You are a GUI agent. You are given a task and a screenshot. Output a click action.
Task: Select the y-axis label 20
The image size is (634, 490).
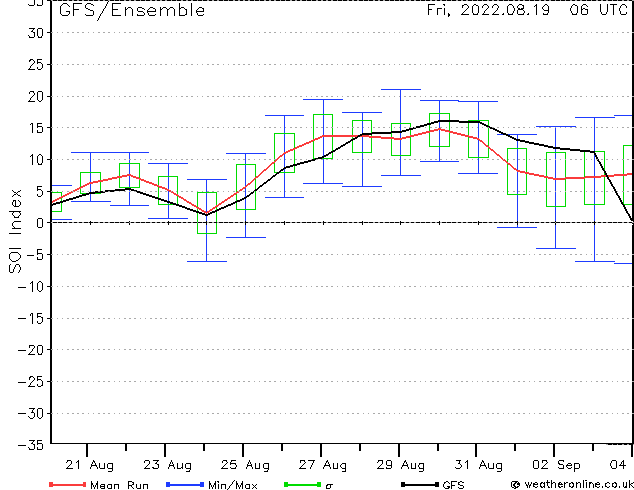pos(35,96)
